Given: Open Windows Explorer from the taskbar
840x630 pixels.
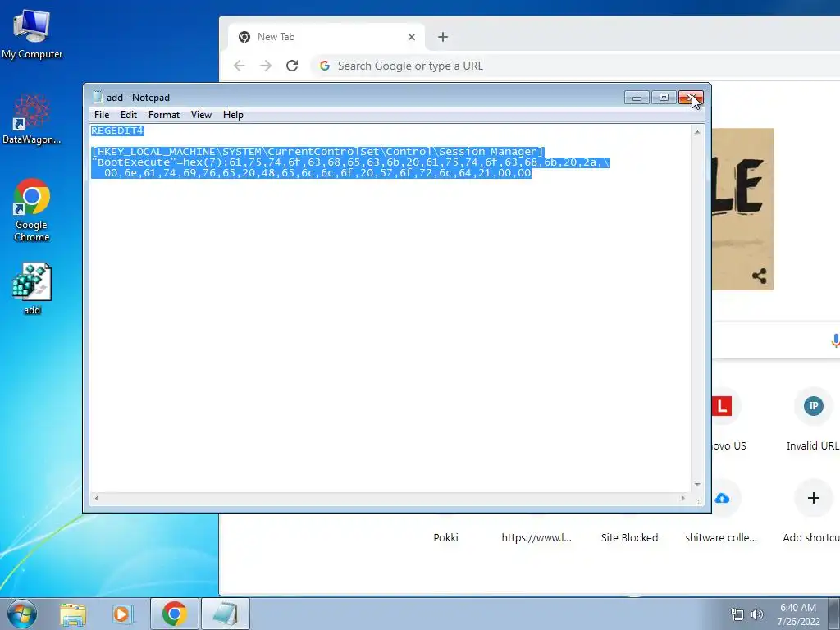Looking at the screenshot, I should pyautogui.click(x=73, y=614).
